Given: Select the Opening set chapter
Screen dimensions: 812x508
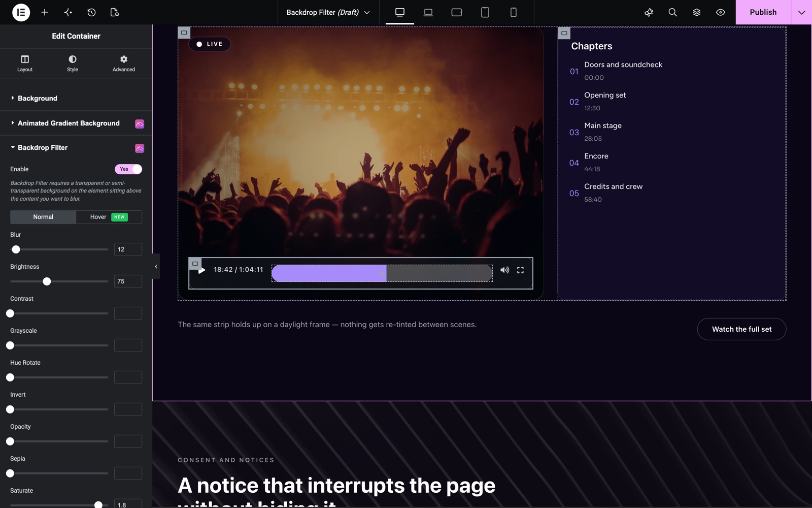Looking at the screenshot, I should pyautogui.click(x=605, y=95).
